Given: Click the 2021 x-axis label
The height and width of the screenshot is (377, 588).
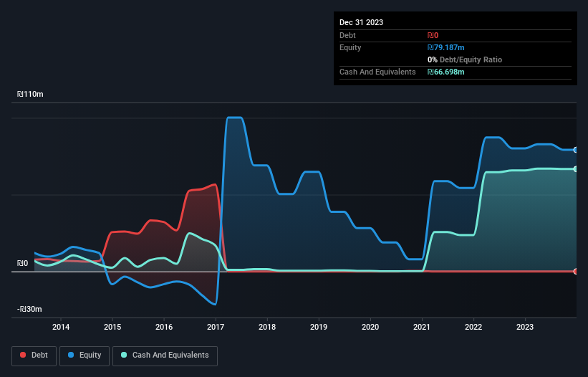Looking at the screenshot, I should pos(422,327).
